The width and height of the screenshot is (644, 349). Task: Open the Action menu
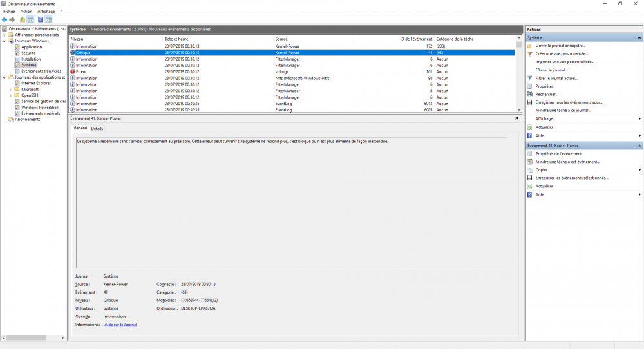coord(26,11)
